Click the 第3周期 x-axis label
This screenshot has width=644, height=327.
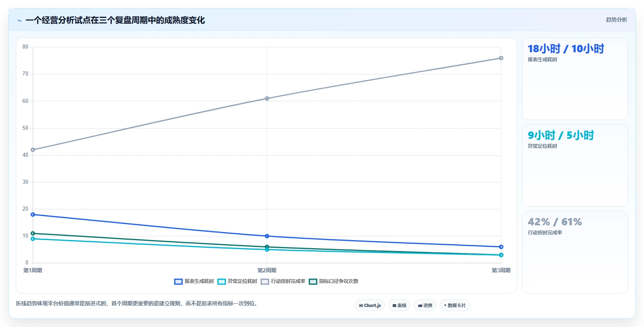pyautogui.click(x=501, y=270)
